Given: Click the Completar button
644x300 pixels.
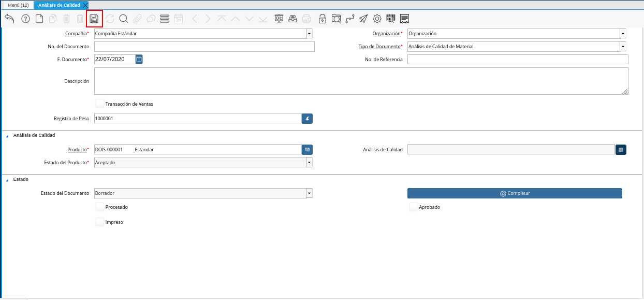Looking at the screenshot, I should click(x=515, y=193).
